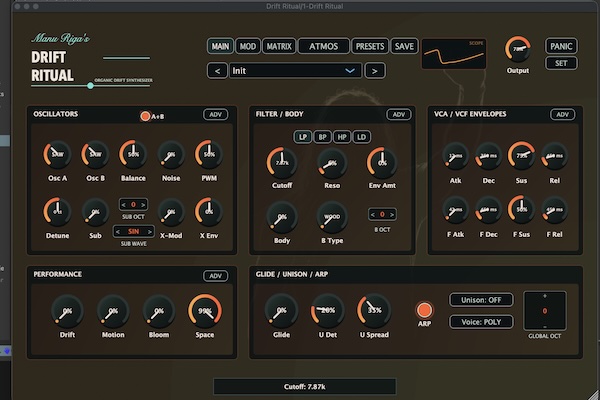
Task: Click the Reso knob
Action: (x=332, y=163)
